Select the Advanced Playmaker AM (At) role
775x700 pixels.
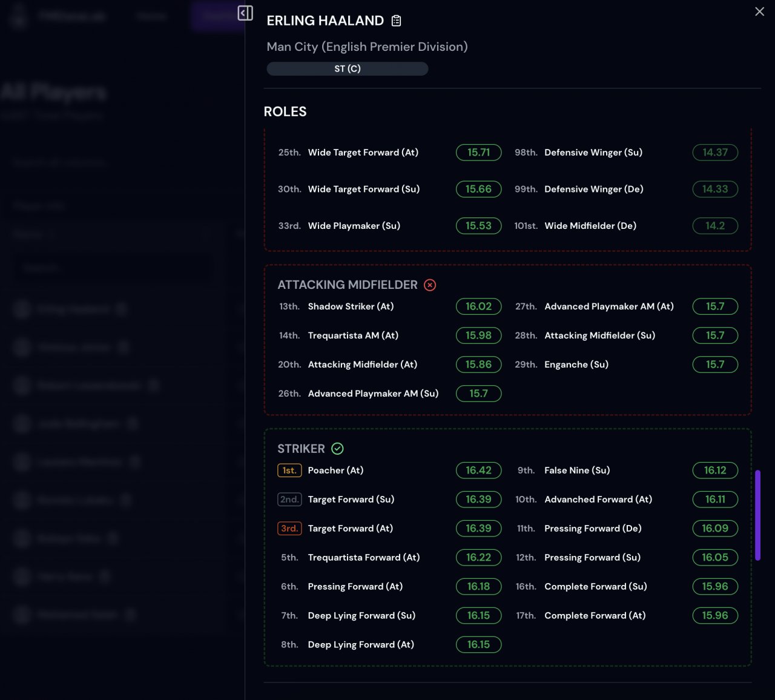pyautogui.click(x=609, y=306)
